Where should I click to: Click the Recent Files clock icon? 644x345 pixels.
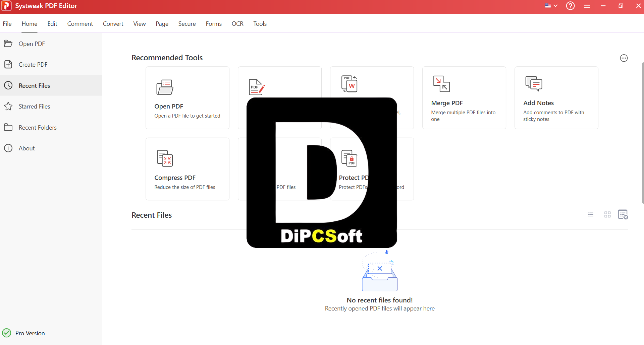click(x=8, y=85)
